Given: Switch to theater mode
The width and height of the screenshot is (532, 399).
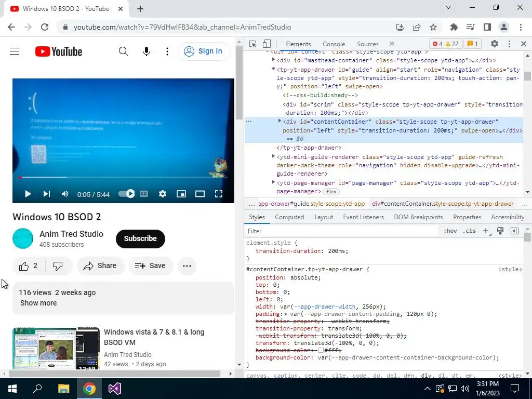Looking at the screenshot, I should coord(200,194).
